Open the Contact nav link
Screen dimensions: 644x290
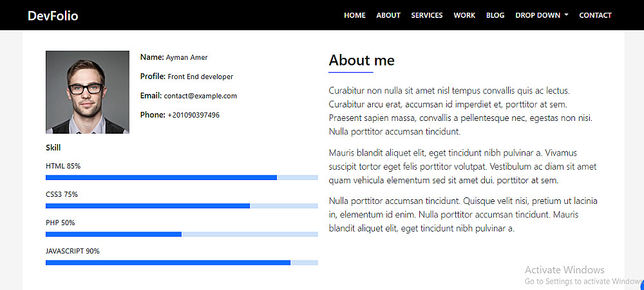[595, 15]
